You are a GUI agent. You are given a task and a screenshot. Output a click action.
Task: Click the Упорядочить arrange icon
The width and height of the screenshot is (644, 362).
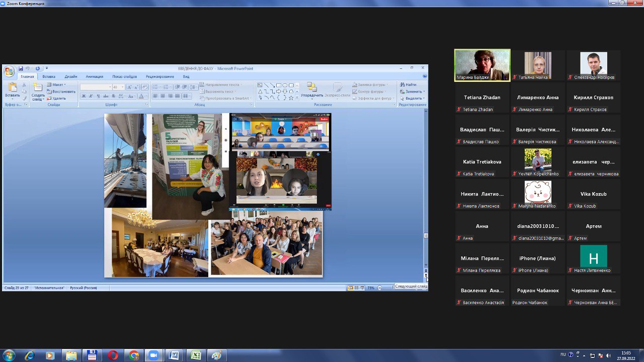[x=312, y=88]
